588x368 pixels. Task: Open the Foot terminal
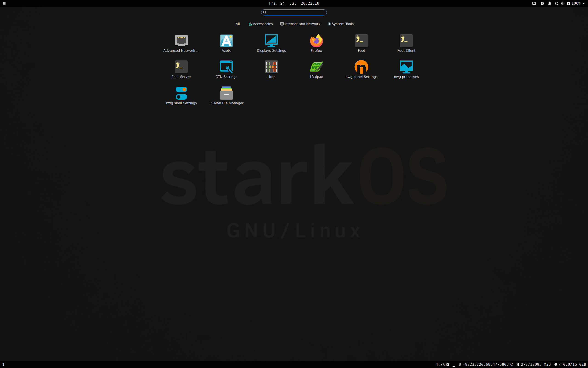pyautogui.click(x=361, y=43)
